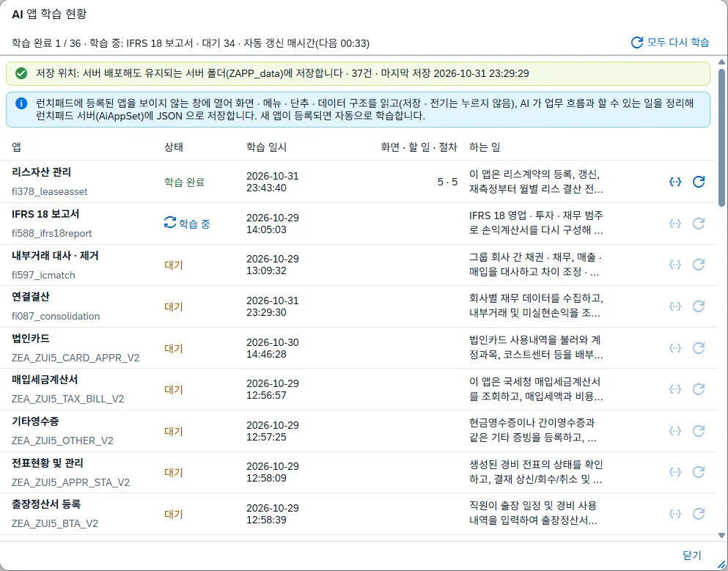Select the 연결결산 app name
The height and width of the screenshot is (571, 728).
(31, 297)
